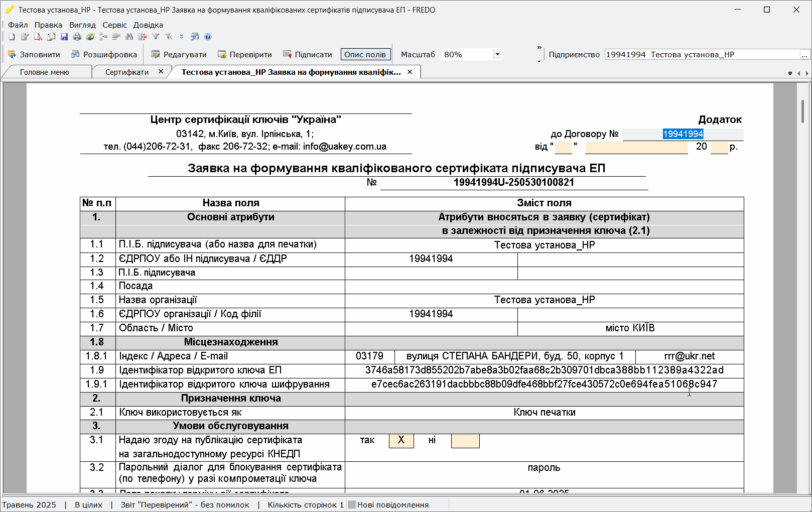Click the blue floppy disk save icon
812x512 pixels.
tap(64, 37)
